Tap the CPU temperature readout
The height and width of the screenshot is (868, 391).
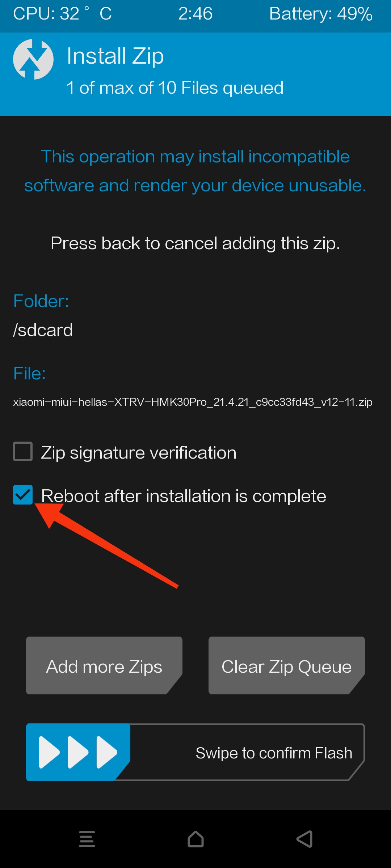62,14
